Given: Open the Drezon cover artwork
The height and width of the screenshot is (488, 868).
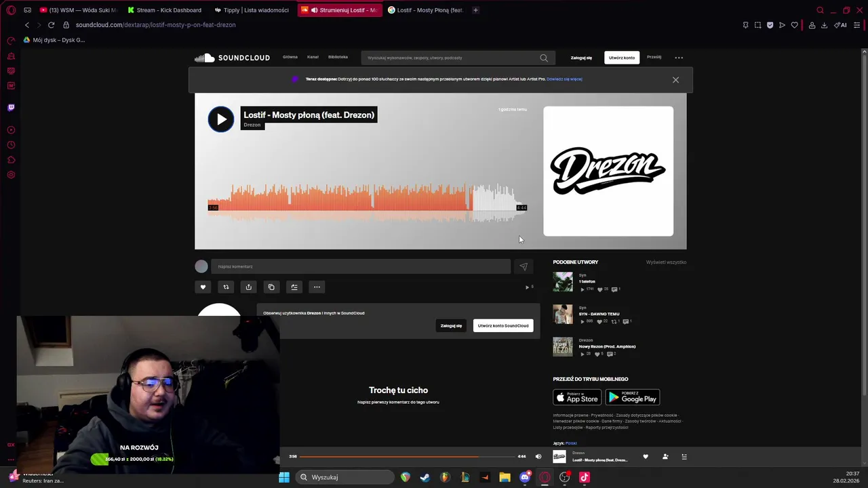Looking at the screenshot, I should (608, 171).
